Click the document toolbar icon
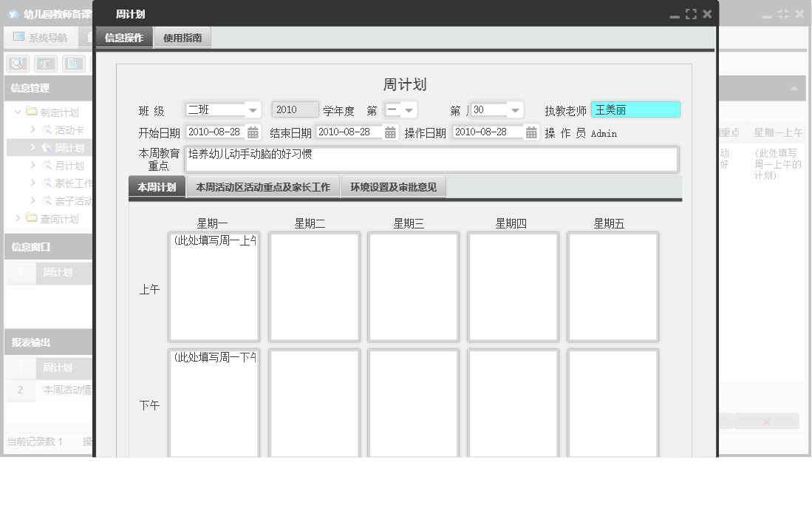 pyautogui.click(x=74, y=64)
